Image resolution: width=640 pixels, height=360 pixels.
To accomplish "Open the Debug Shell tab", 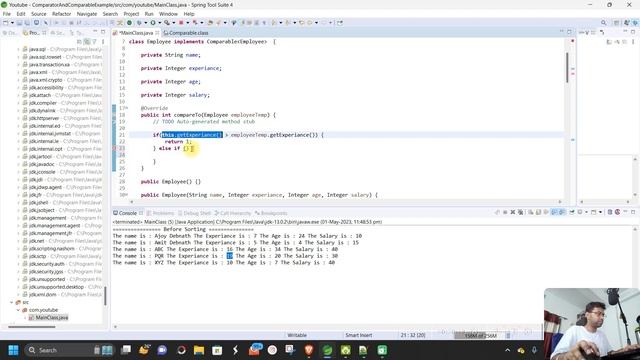I will 194,213.
